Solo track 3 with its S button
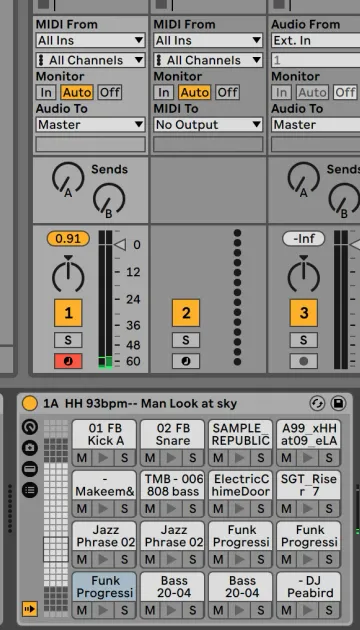This screenshot has width=360, height=630. coord(303,340)
